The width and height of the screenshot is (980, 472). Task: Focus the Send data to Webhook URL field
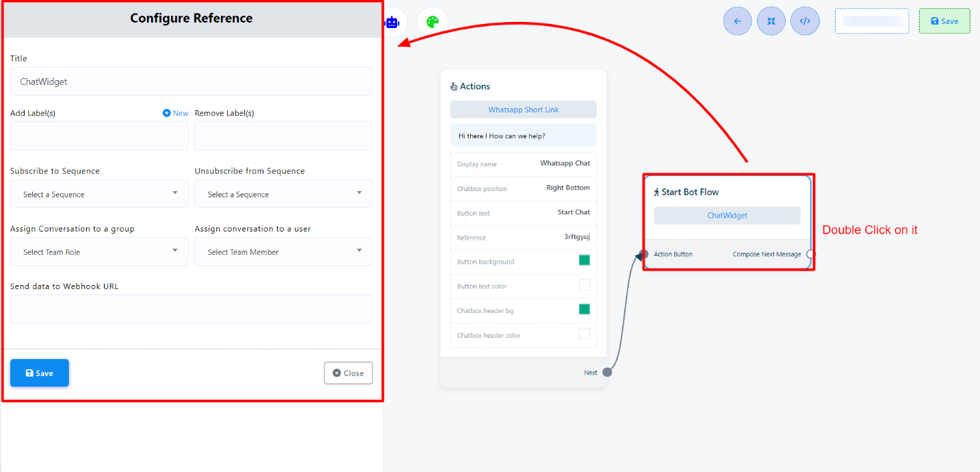click(x=191, y=309)
